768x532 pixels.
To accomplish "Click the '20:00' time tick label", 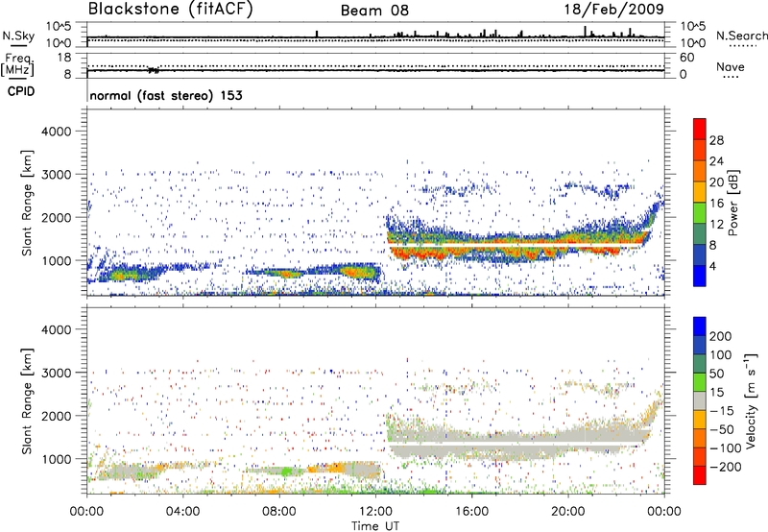I will click(x=567, y=512).
